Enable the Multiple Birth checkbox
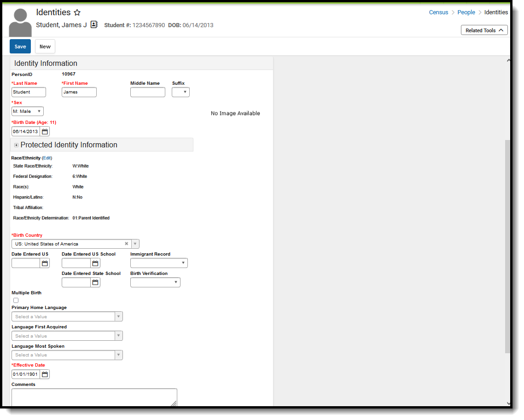 click(16, 300)
